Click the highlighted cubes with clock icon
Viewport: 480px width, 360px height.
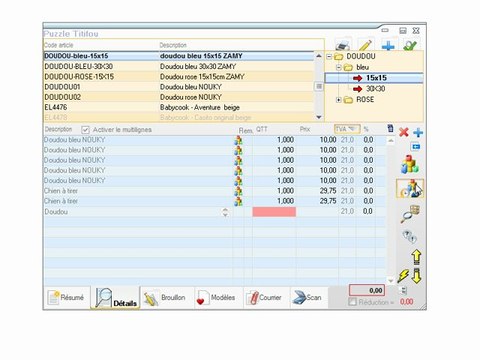point(410,188)
